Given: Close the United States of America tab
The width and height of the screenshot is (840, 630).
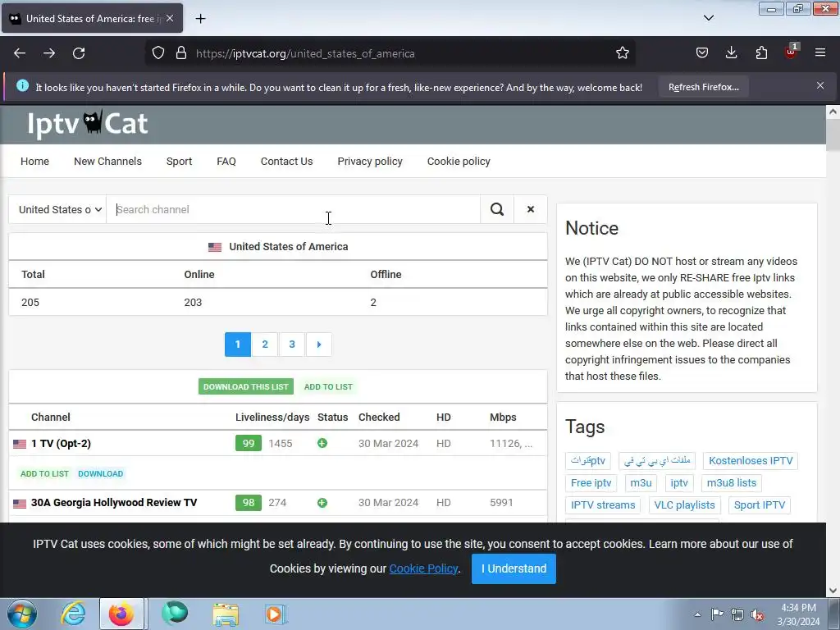Looking at the screenshot, I should point(170,18).
